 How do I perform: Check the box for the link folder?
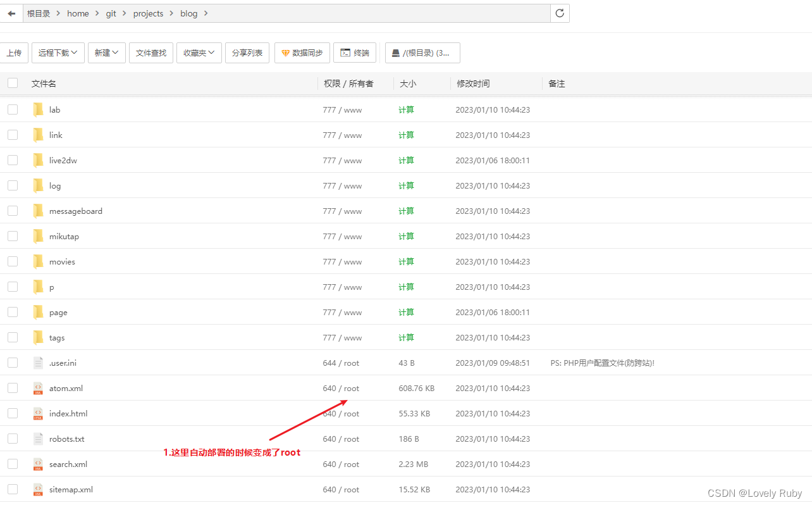[13, 135]
